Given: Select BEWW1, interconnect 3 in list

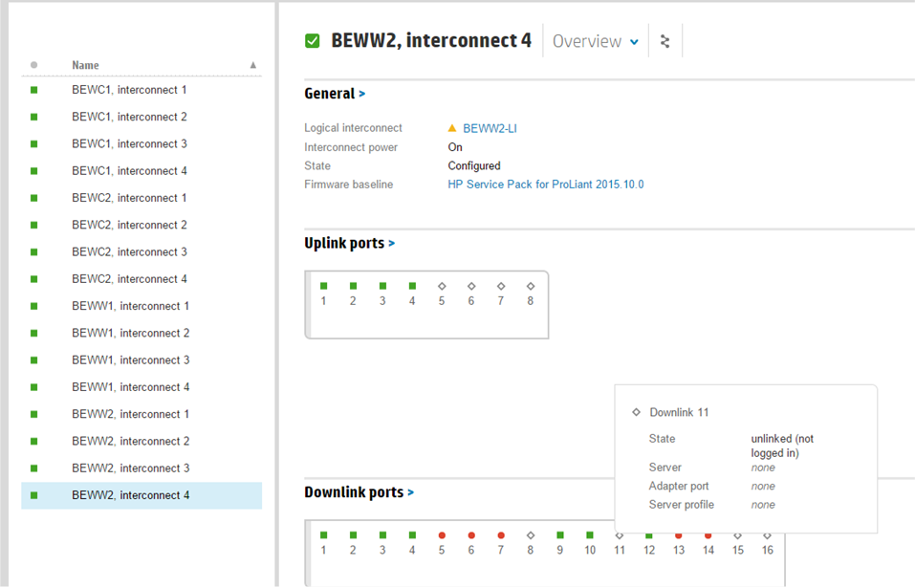Looking at the screenshot, I should pos(130,360).
